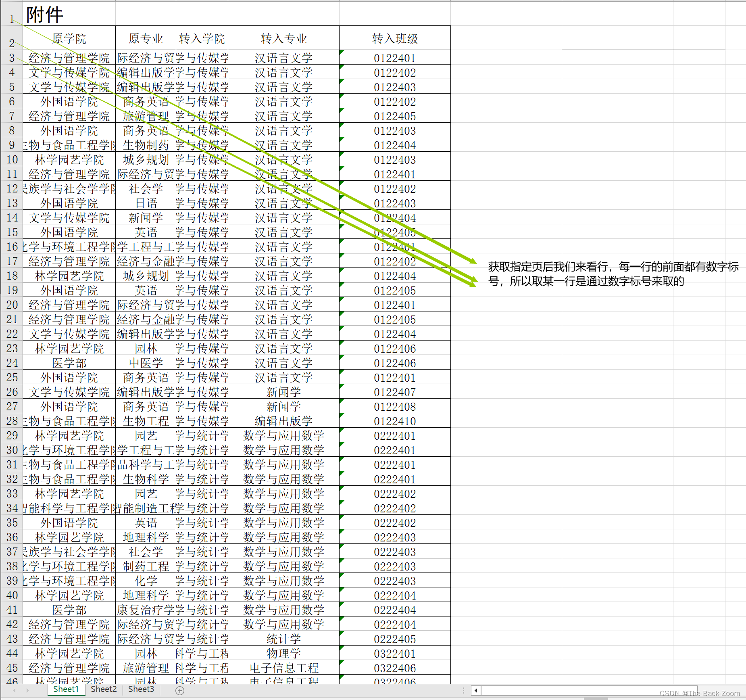The height and width of the screenshot is (700, 746).
Task: Click cell 编辑出版学 in row 28 转入专业
Action: 283,421
